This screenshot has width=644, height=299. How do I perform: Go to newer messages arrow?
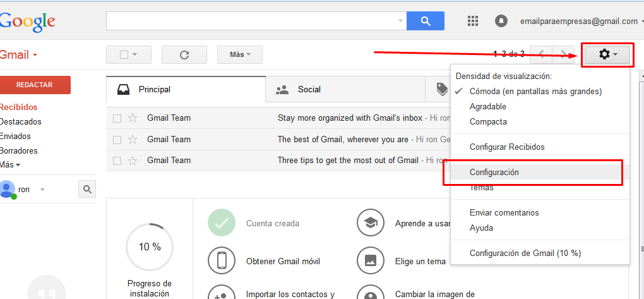[541, 54]
